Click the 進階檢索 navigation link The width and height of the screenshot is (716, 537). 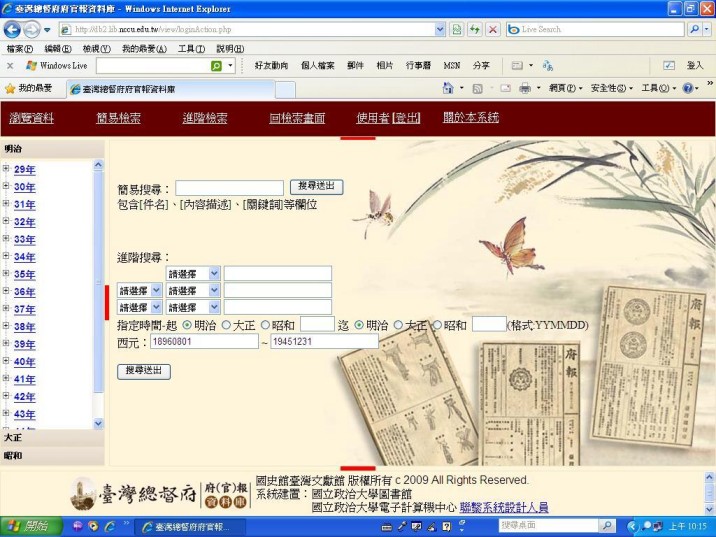(205, 118)
